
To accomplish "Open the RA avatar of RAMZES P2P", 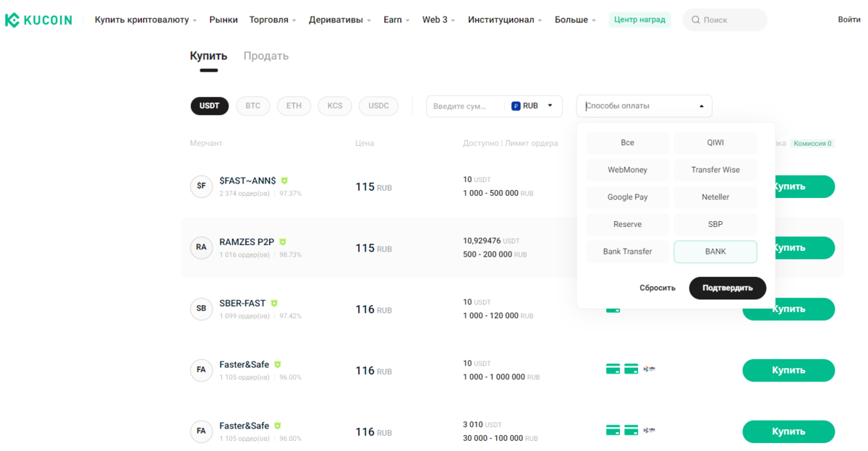I will [x=201, y=247].
